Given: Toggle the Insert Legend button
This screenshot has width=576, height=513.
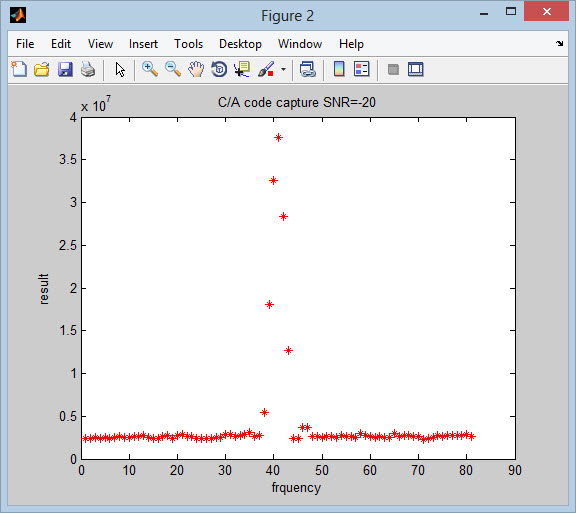Looking at the screenshot, I should pyautogui.click(x=361, y=69).
